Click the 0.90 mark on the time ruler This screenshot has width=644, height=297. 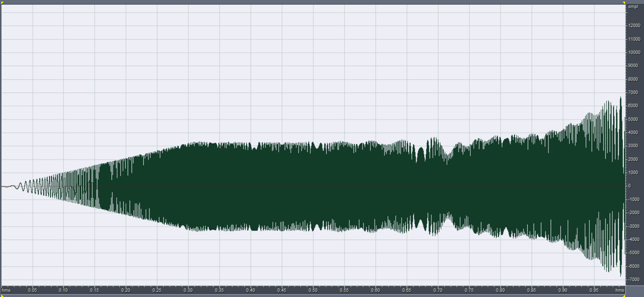[x=563, y=290]
